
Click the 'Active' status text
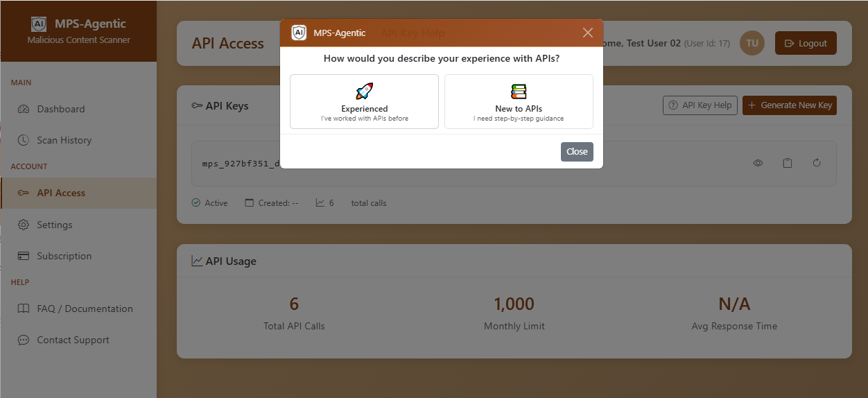click(x=216, y=203)
